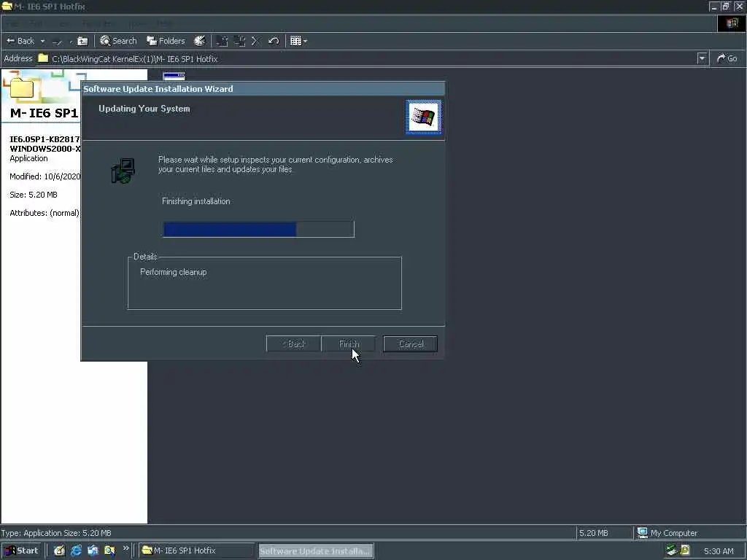Switch to Software Update Installation taskbar button
Screen dimensions: 747x560
316,551
